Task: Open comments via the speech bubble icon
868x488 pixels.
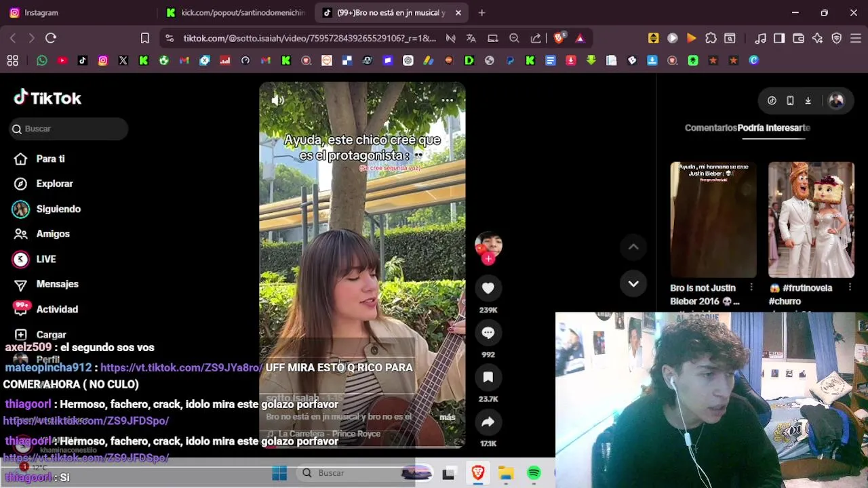Action: pos(488,333)
